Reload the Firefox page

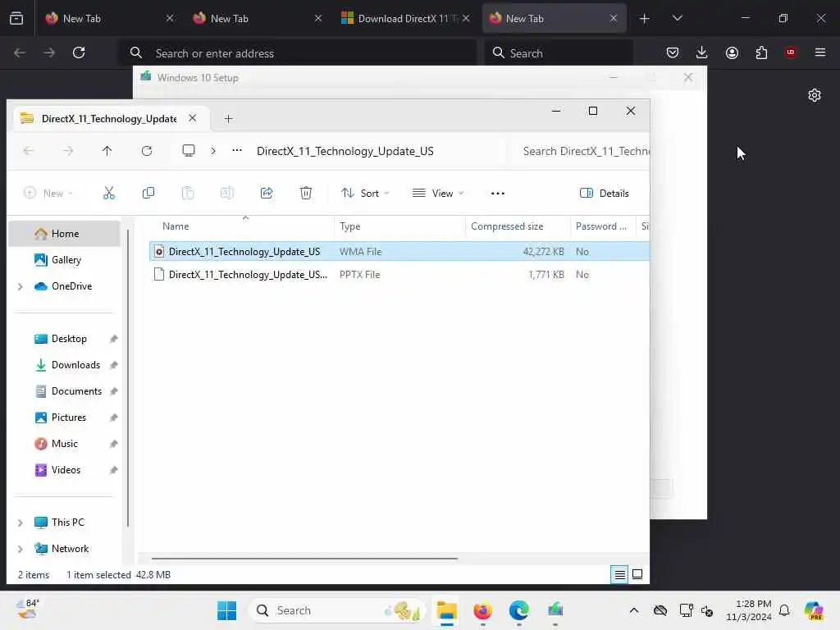[79, 52]
